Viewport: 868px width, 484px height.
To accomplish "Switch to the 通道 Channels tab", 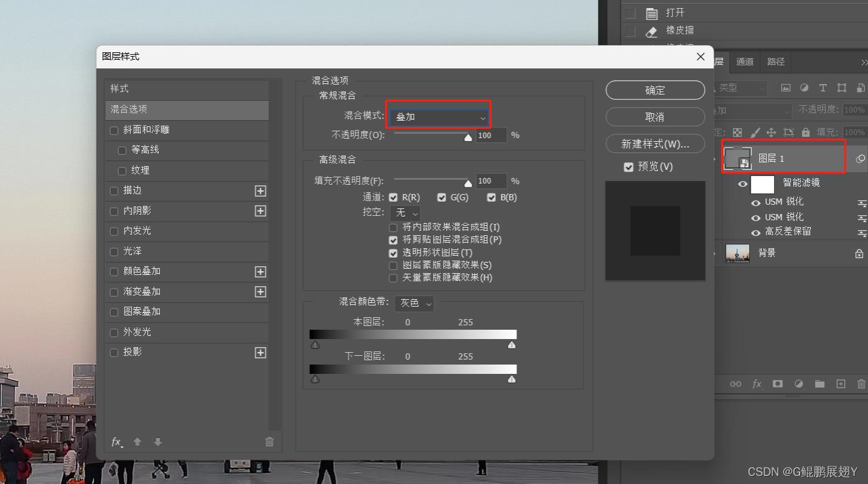I will [744, 62].
